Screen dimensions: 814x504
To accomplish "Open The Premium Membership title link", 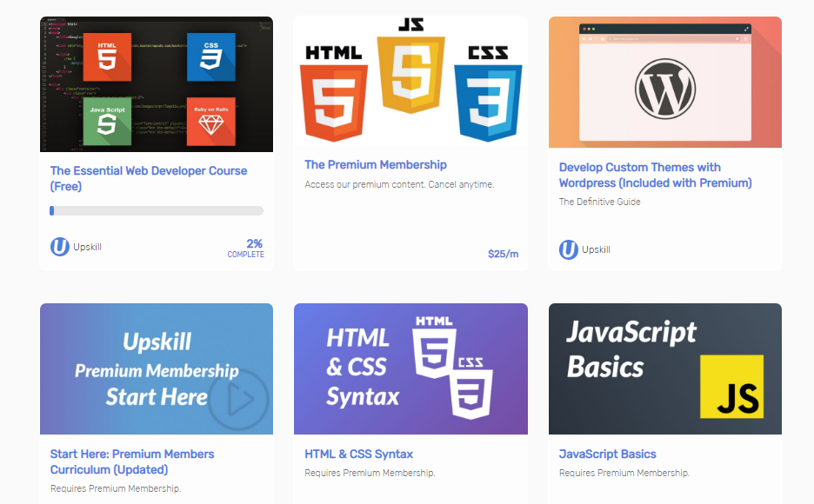I will (376, 165).
